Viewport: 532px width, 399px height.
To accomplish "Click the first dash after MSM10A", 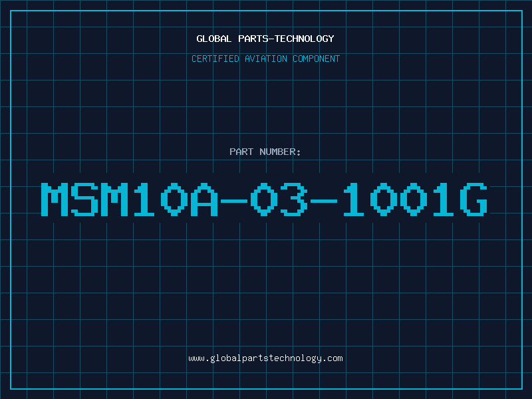I will click(234, 201).
